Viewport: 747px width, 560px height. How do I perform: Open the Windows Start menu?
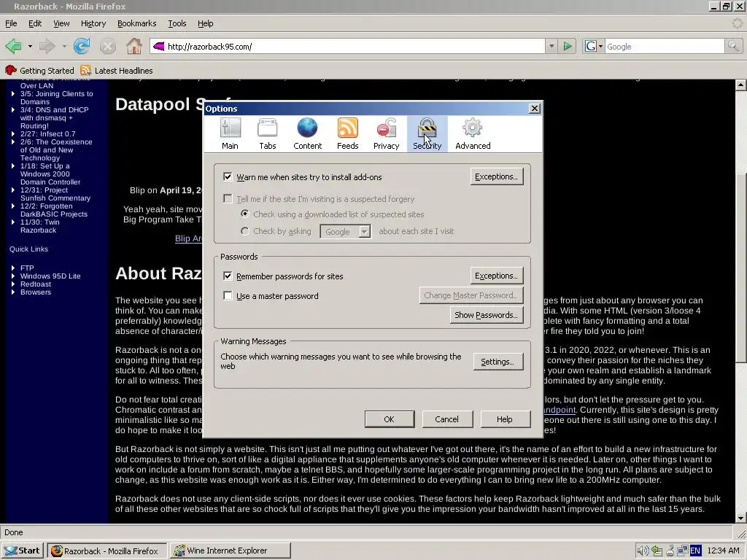click(x=23, y=551)
